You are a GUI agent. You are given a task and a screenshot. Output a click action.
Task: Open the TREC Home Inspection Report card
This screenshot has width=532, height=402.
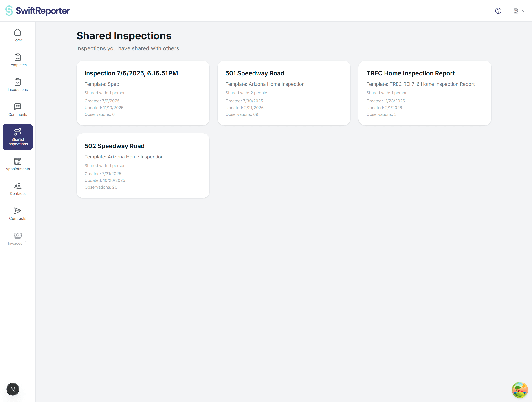[425, 93]
